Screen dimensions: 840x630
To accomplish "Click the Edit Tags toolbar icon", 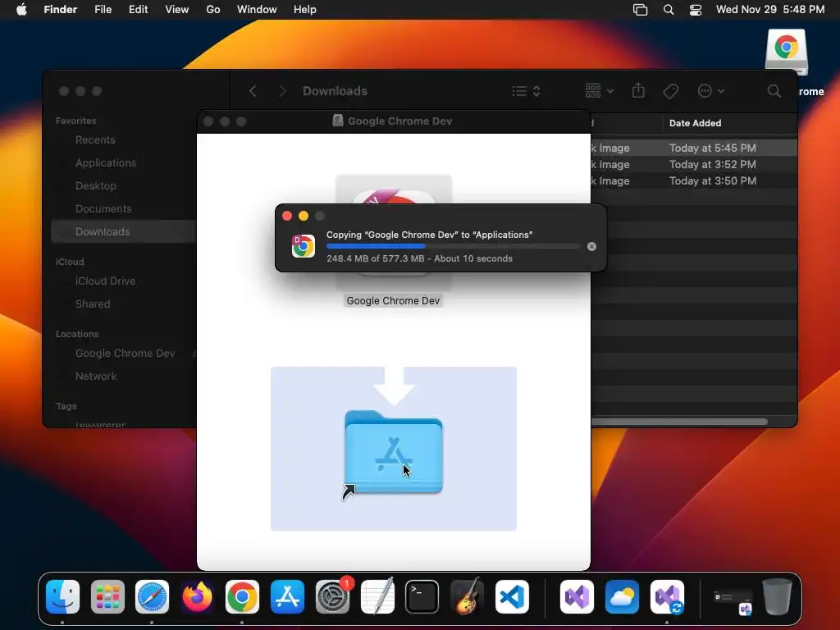I will pos(671,91).
